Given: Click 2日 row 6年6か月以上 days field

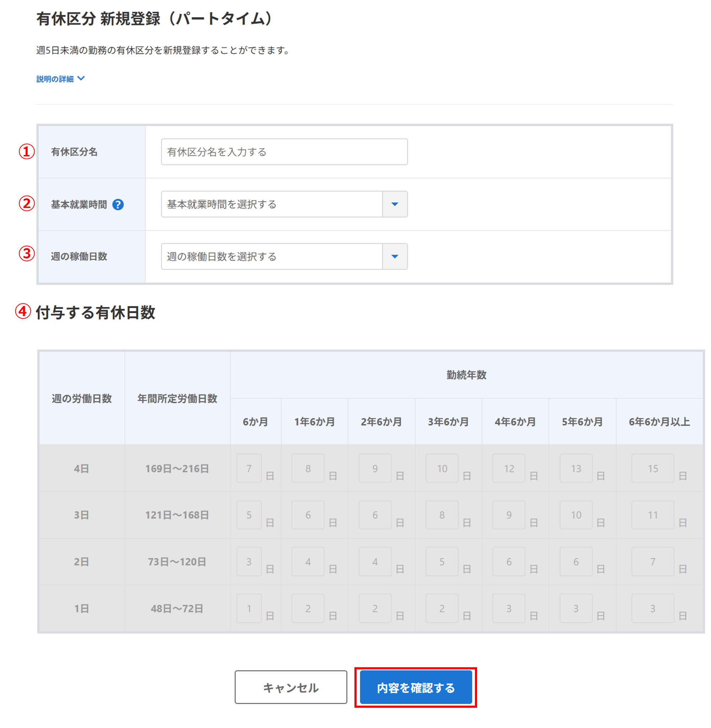Looking at the screenshot, I should [x=652, y=562].
